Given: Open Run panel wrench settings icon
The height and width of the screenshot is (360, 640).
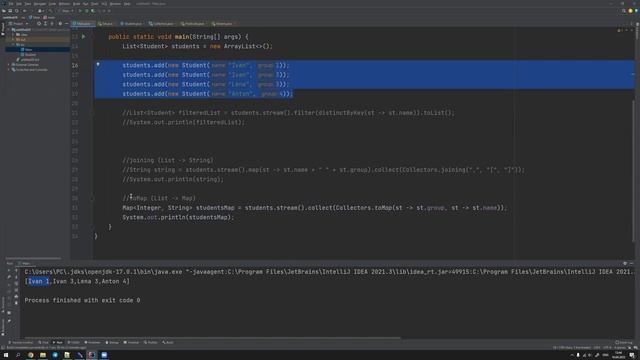Looking at the screenshot, I should click(x=9, y=277).
